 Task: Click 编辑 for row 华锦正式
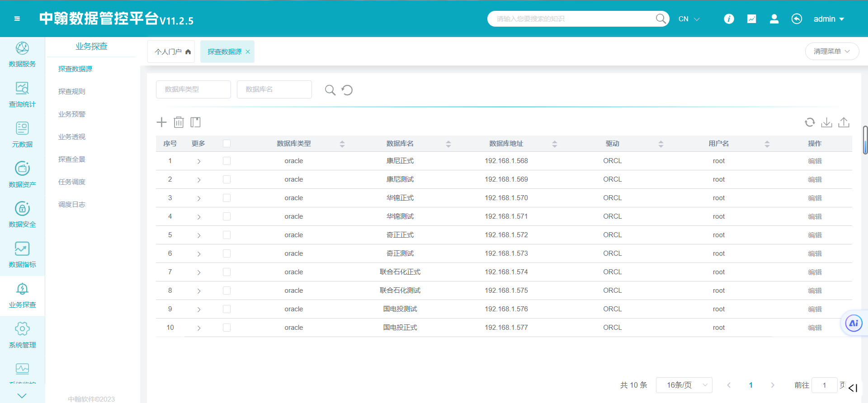click(x=815, y=198)
